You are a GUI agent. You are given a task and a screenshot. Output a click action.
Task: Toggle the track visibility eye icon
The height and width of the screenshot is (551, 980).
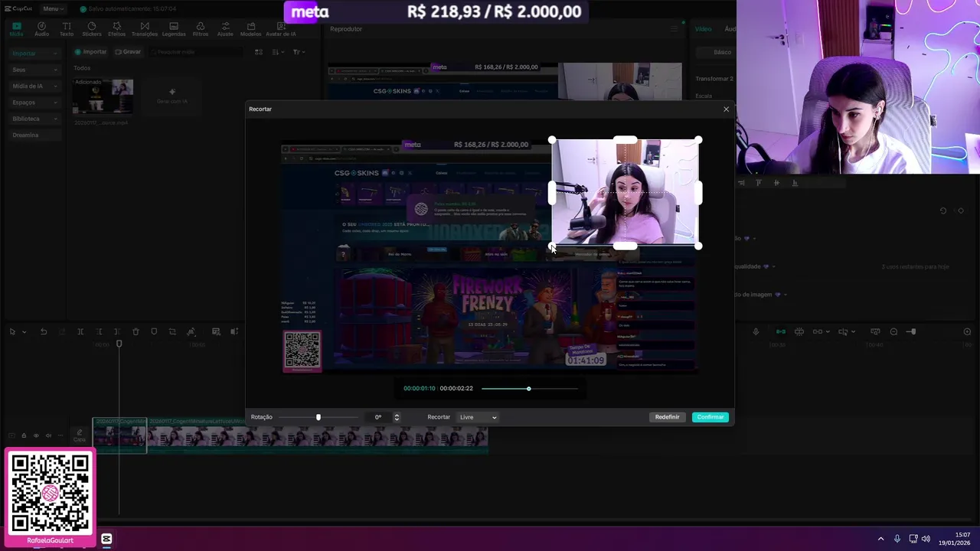(x=36, y=435)
